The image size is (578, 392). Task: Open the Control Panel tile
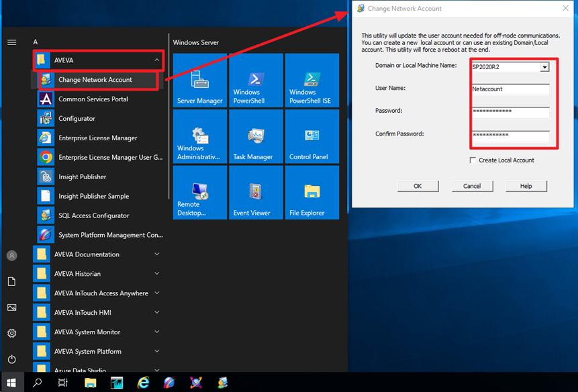312,136
